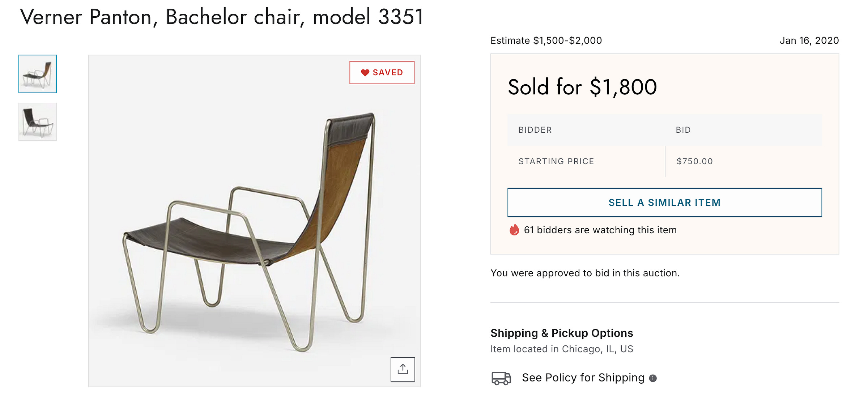Click the Verner Panton Bachelor chair title
This screenshot has height=405, width=868.
[222, 17]
